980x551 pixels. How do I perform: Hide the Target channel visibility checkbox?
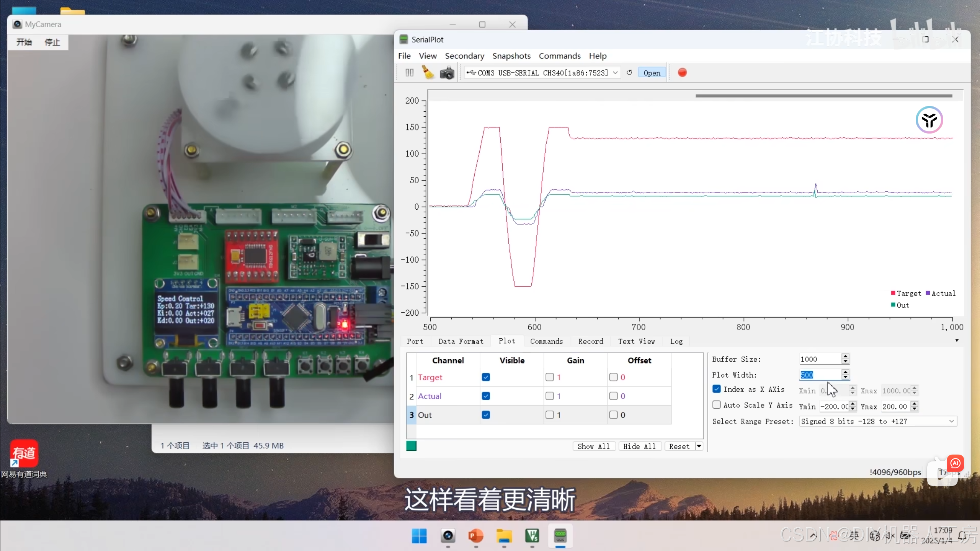point(486,377)
